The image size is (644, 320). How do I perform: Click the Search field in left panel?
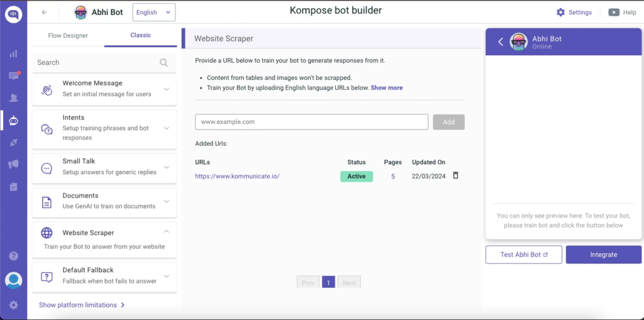104,62
